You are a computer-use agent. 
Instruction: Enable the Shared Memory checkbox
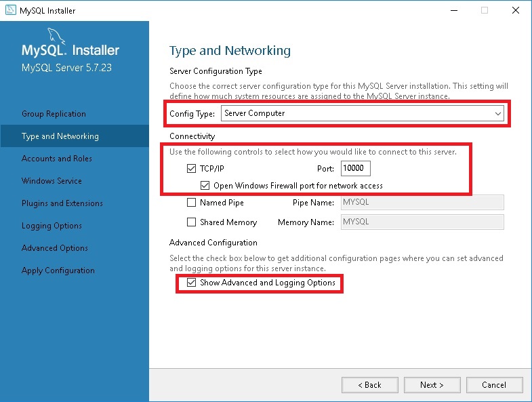pos(191,222)
